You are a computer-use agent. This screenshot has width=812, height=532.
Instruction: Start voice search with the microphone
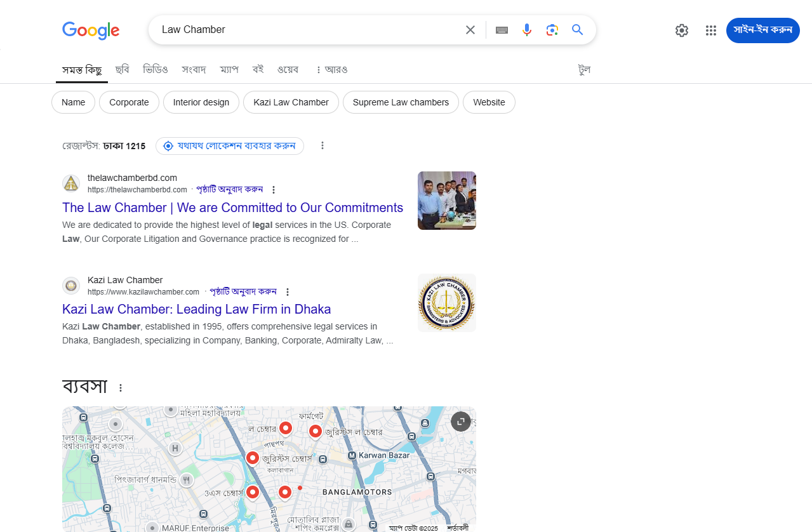click(x=527, y=30)
